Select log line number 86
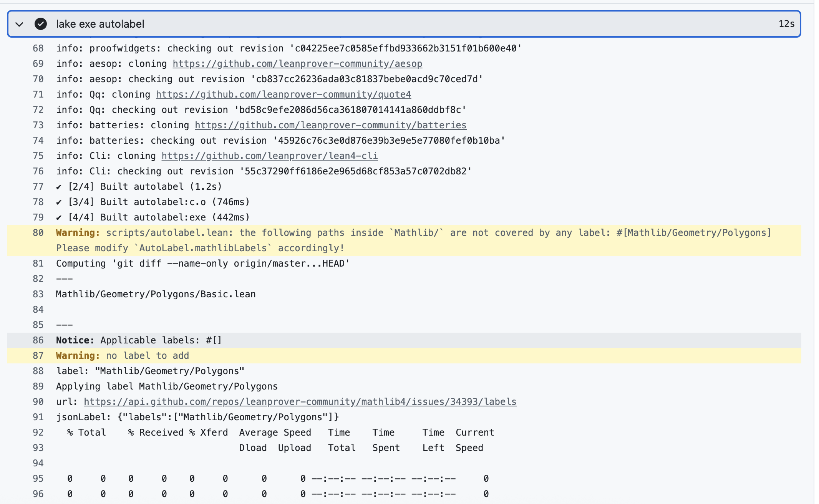This screenshot has width=819, height=504. [38, 340]
